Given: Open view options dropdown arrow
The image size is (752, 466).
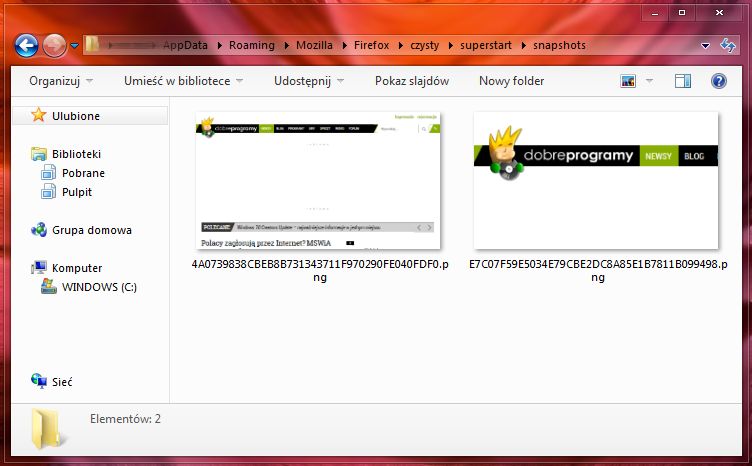Looking at the screenshot, I should 649,81.
